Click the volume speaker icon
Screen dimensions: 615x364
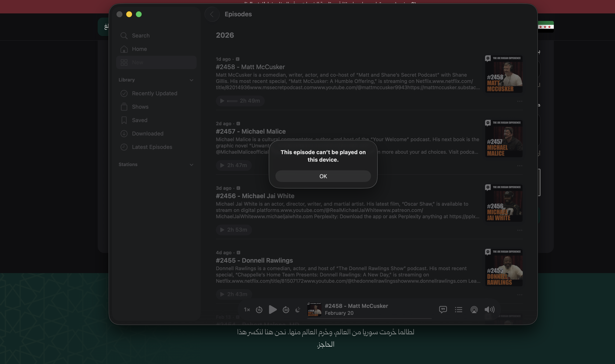tap(489, 310)
